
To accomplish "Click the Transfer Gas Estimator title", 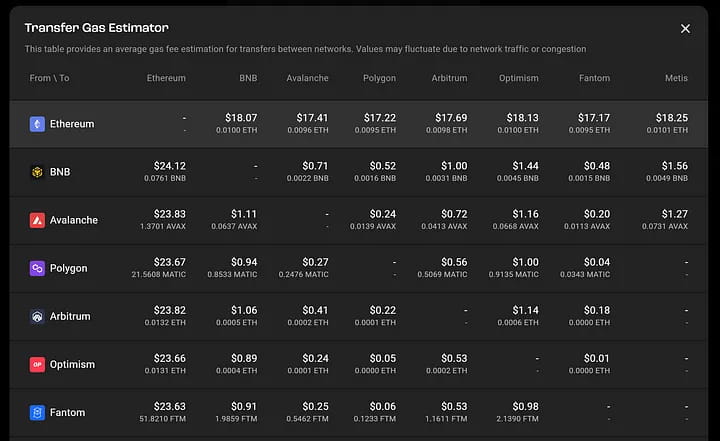I will click(96, 28).
